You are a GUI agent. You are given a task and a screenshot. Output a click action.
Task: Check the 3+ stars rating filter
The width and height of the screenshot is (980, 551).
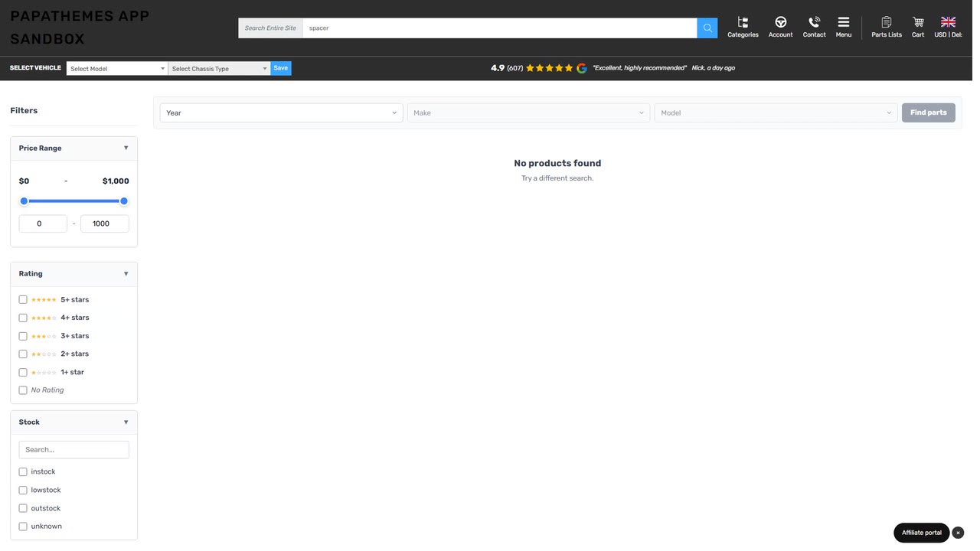(23, 336)
